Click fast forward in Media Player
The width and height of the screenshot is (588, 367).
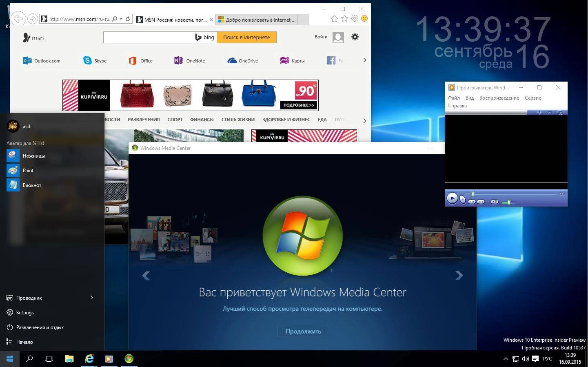[x=562, y=194]
